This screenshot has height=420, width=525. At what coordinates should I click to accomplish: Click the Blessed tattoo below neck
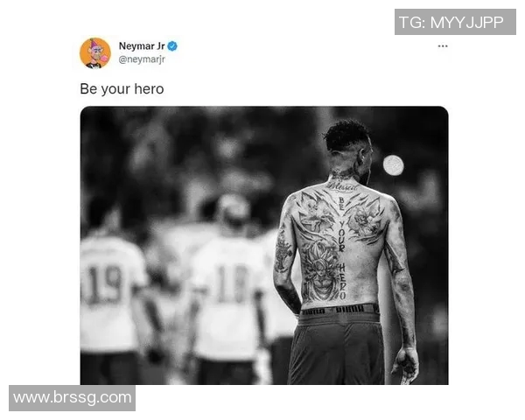(342, 187)
